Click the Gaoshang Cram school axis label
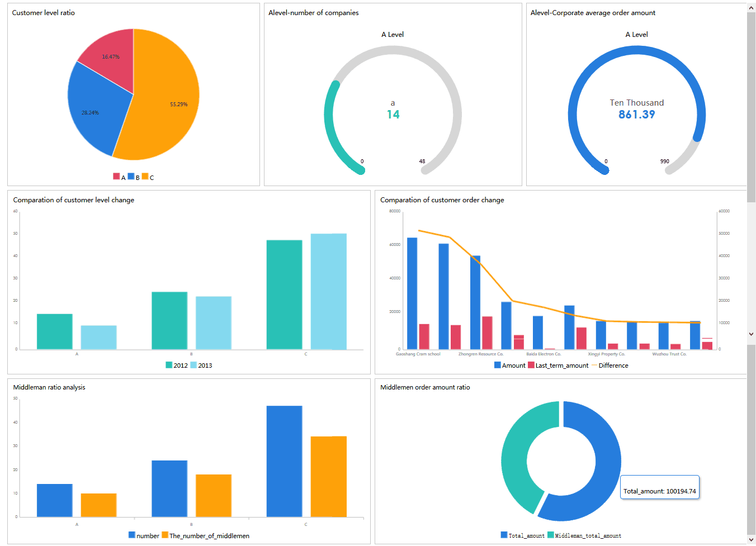 [418, 354]
